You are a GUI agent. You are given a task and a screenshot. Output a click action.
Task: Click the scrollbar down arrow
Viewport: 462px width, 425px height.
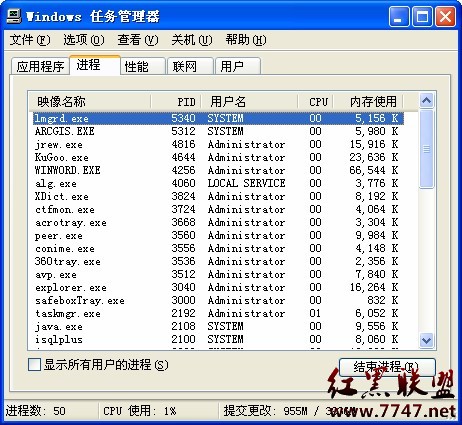(x=427, y=340)
